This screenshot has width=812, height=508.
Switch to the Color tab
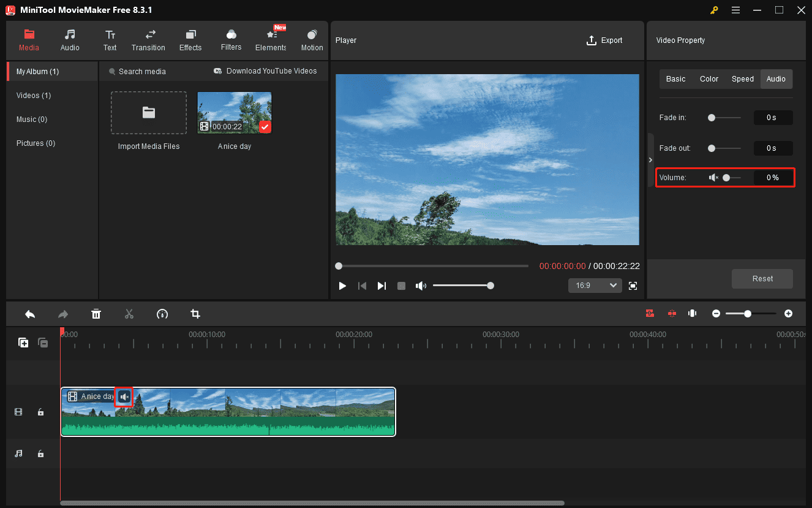click(x=709, y=78)
